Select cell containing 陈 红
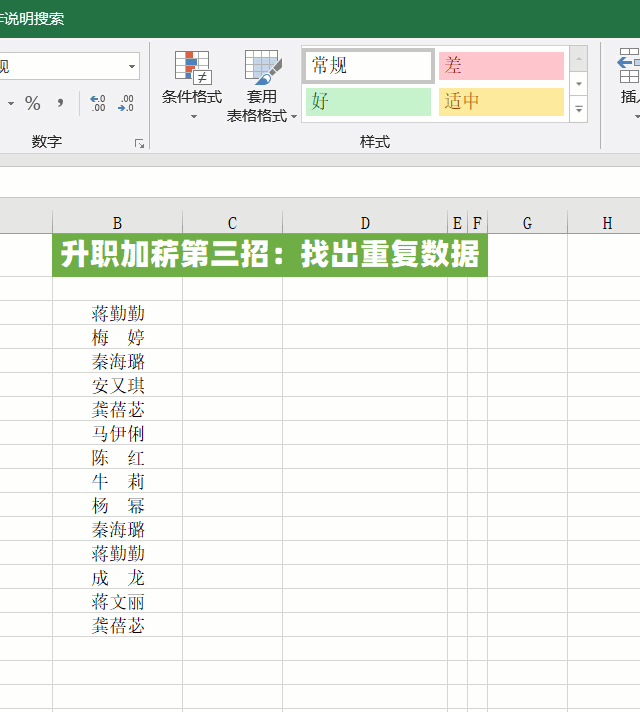This screenshot has width=640, height=712. (x=118, y=457)
